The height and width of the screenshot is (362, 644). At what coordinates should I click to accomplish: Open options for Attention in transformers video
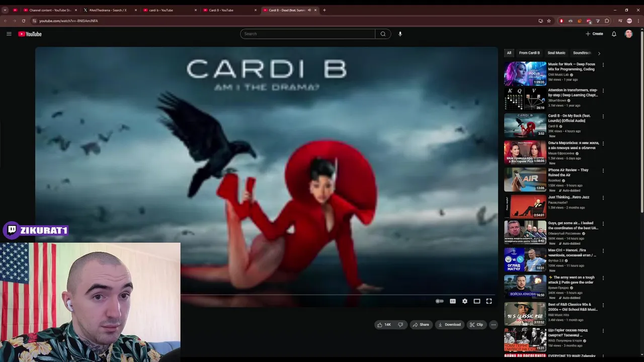(603, 91)
